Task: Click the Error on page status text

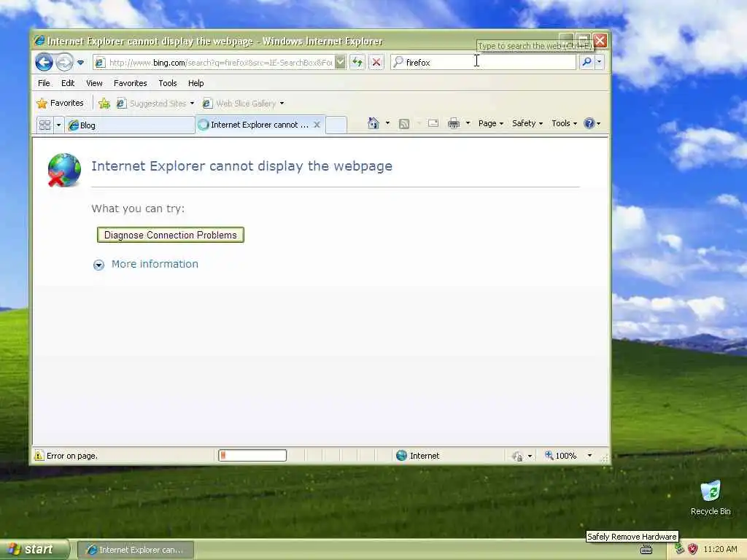Action: tap(72, 456)
